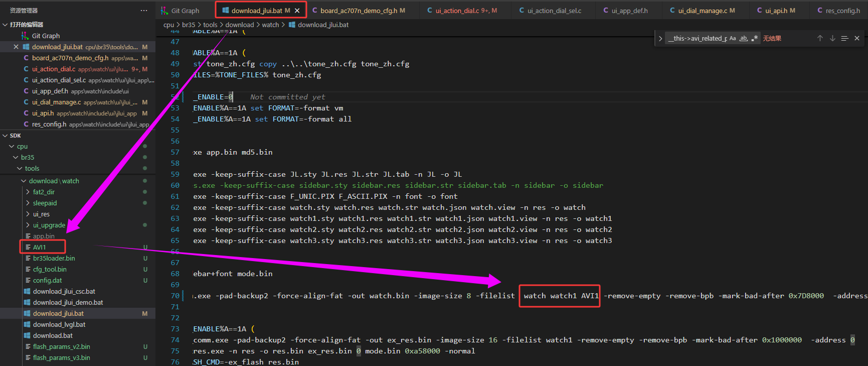The height and width of the screenshot is (366, 868).
Task: Switch to ui_action_dial.c tab
Action: [466, 11]
